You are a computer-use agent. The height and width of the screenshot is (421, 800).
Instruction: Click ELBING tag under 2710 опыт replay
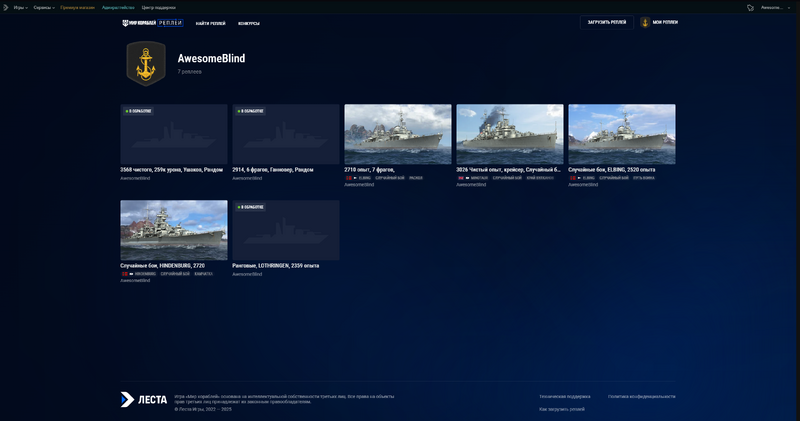pyautogui.click(x=364, y=178)
